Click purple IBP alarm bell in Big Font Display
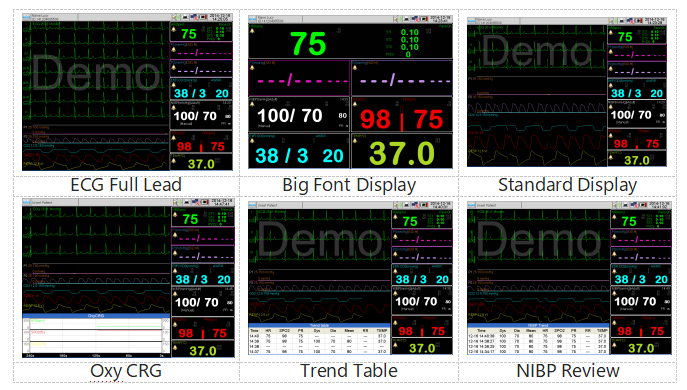 (x=355, y=67)
